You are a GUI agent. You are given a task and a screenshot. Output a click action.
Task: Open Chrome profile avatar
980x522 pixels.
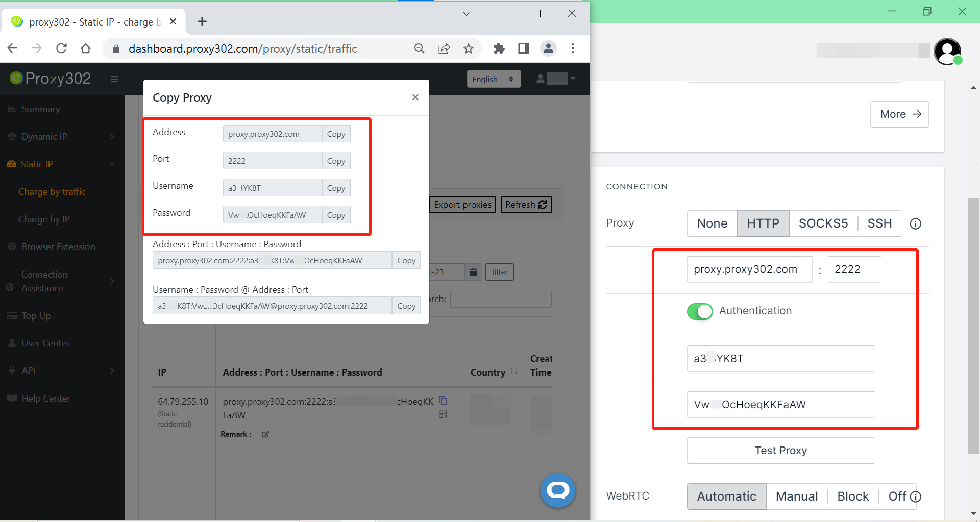tap(548, 48)
